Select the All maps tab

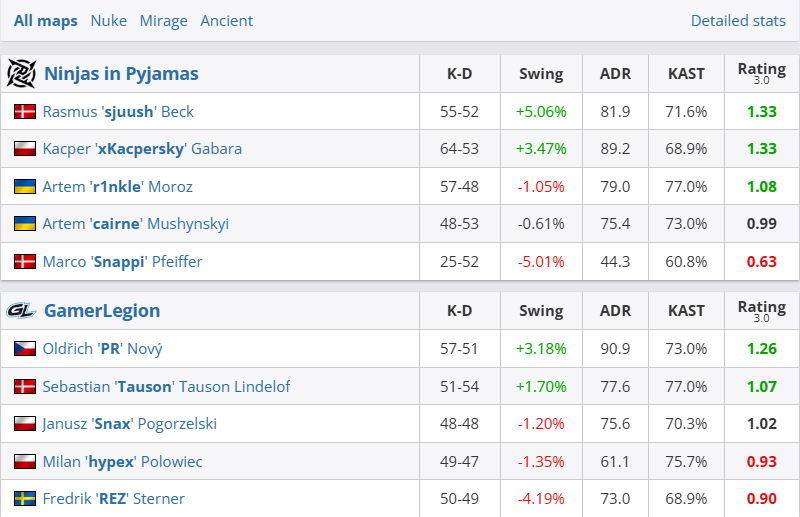point(46,21)
